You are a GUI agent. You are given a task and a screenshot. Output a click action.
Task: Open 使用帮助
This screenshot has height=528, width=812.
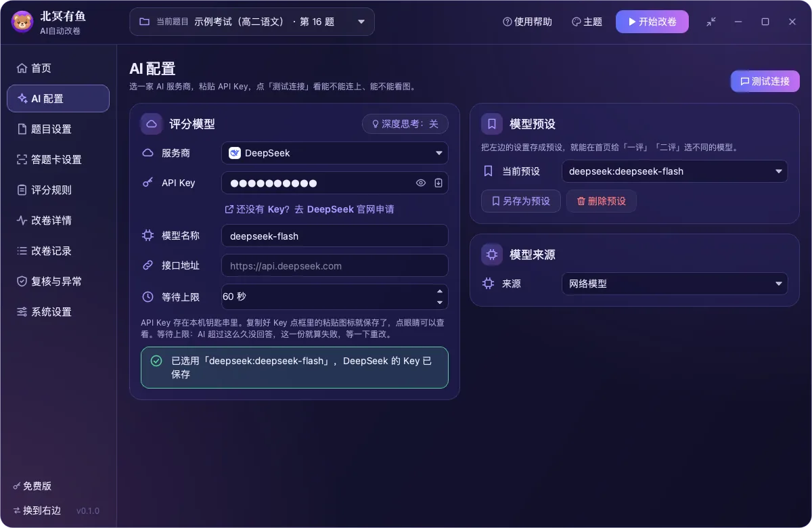click(527, 22)
